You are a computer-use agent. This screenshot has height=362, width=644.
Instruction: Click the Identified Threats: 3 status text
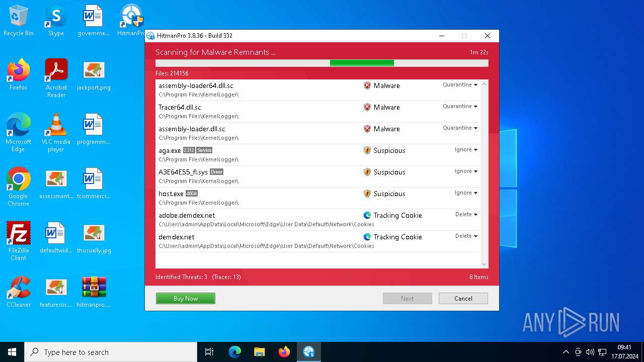pos(181,277)
